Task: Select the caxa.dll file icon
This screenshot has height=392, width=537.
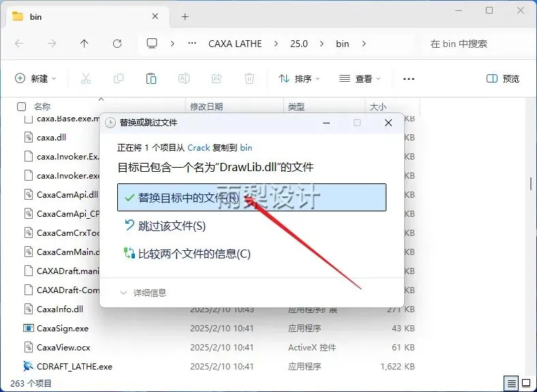Action: [x=29, y=138]
